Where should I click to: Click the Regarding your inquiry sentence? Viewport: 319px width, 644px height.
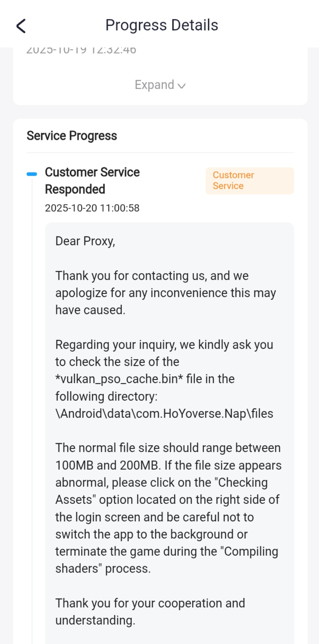pos(164,345)
